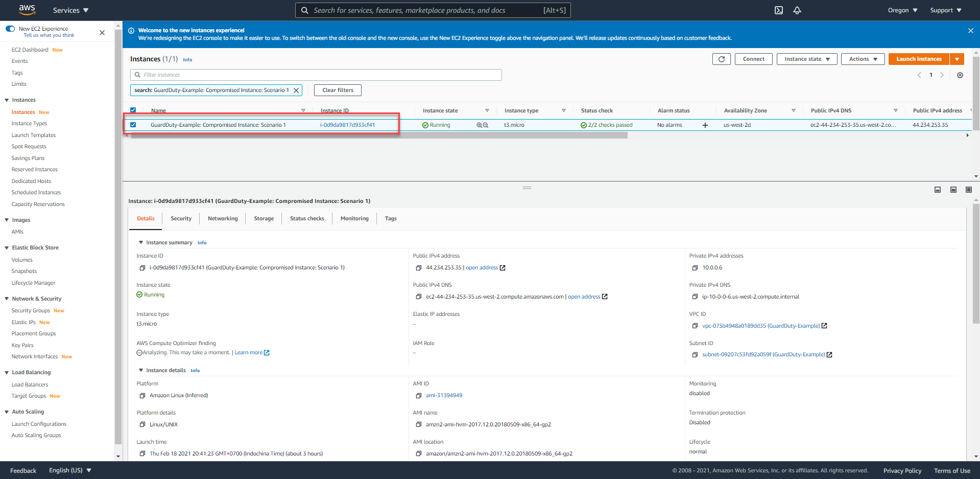The width and height of the screenshot is (980, 479).
Task: Collapse the Instance details section
Action: click(x=141, y=371)
